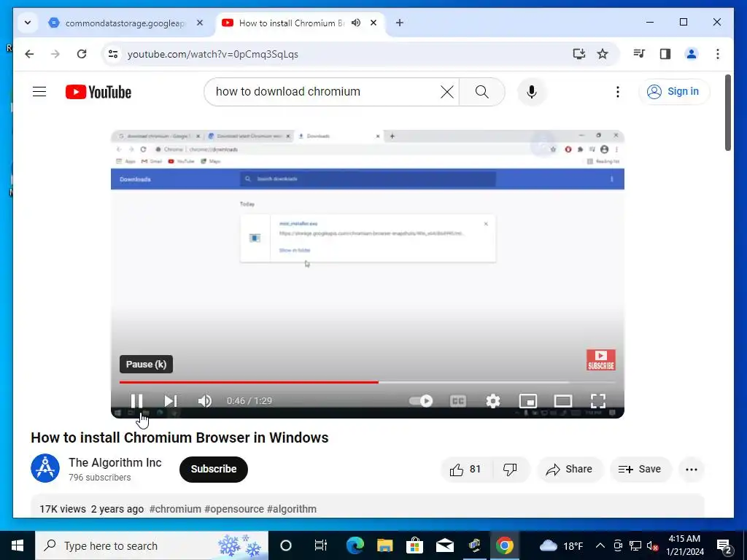Go to the YouTube home logo
Viewport: 747px width, 560px height.
(98, 92)
